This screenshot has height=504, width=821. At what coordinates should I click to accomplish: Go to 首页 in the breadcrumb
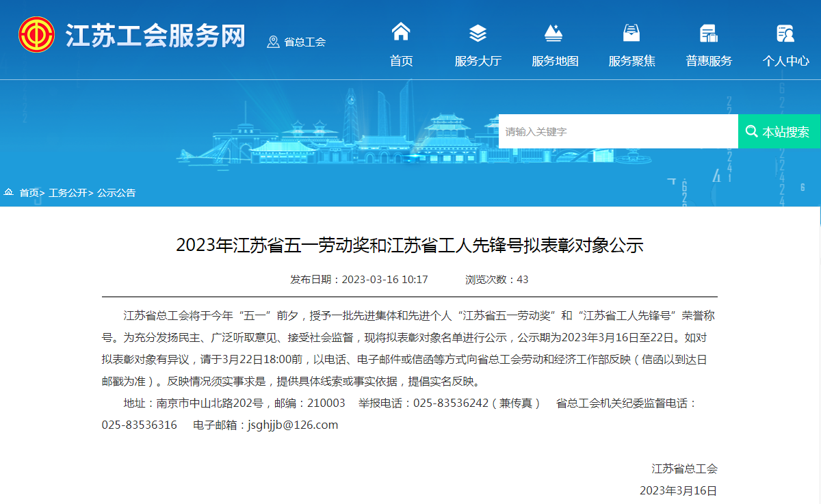29,193
